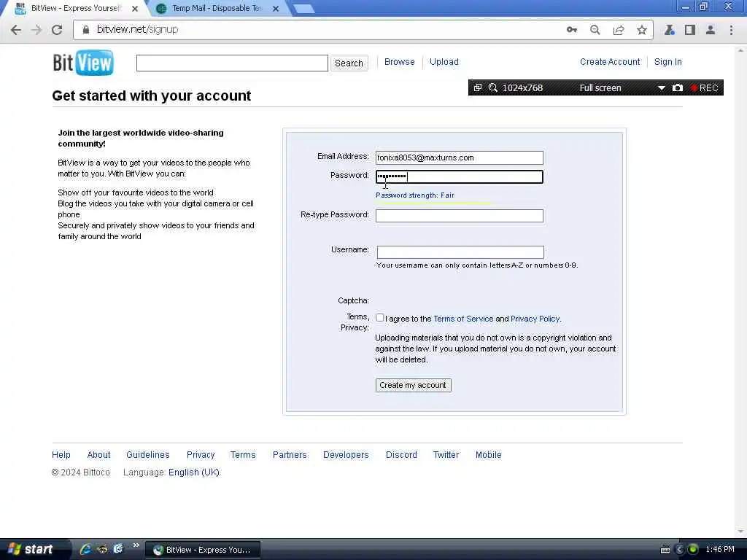The height and width of the screenshot is (560, 747).
Task: Open the Twitter footer link
Action: [x=446, y=455]
